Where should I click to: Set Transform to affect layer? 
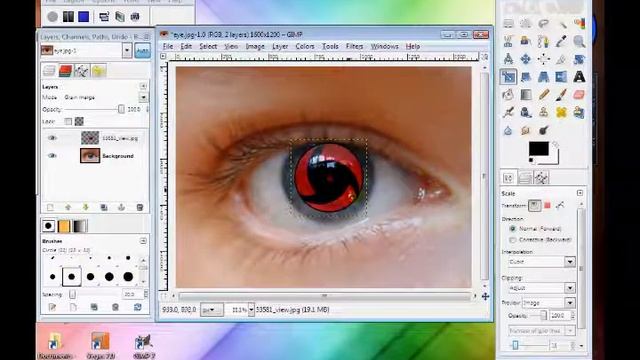tap(534, 205)
